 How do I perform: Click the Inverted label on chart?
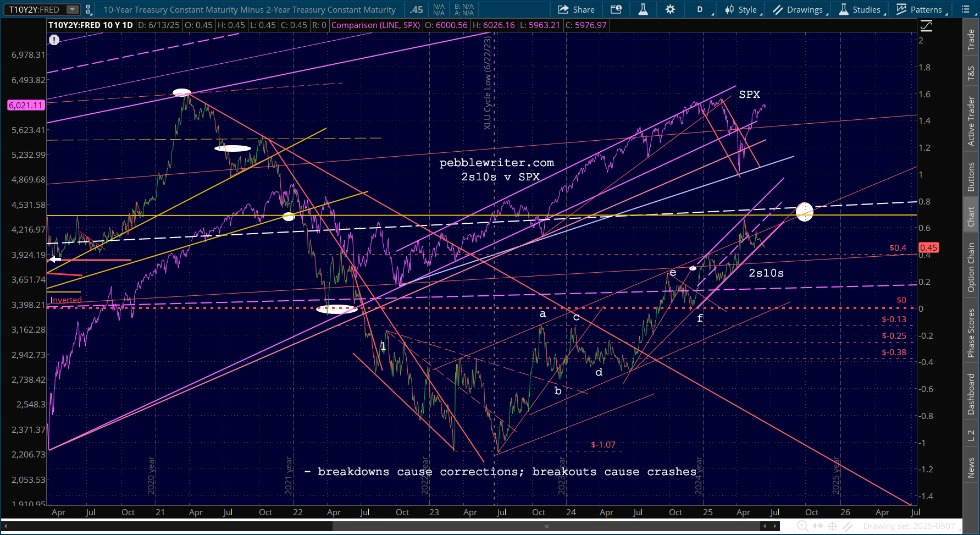tap(66, 300)
